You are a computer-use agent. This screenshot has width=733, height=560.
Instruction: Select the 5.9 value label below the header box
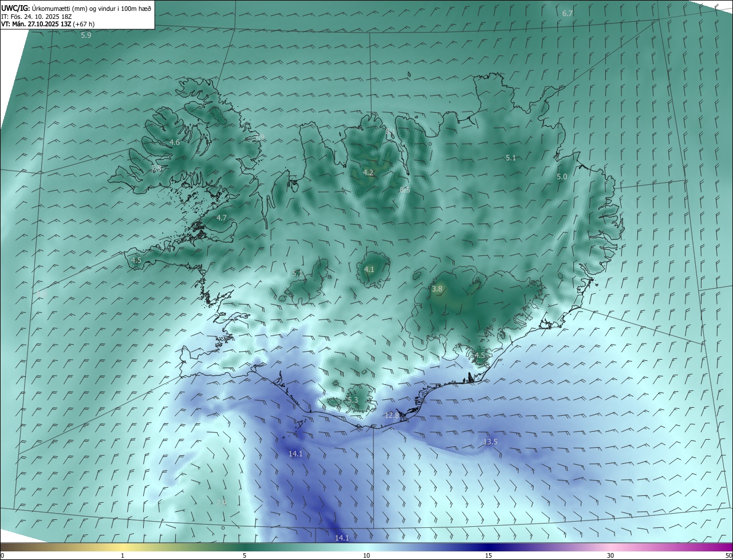click(86, 35)
